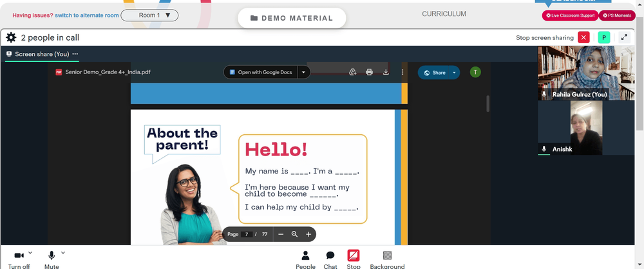644x269 pixels.
Task: Open the Chat panel
Action: click(330, 260)
